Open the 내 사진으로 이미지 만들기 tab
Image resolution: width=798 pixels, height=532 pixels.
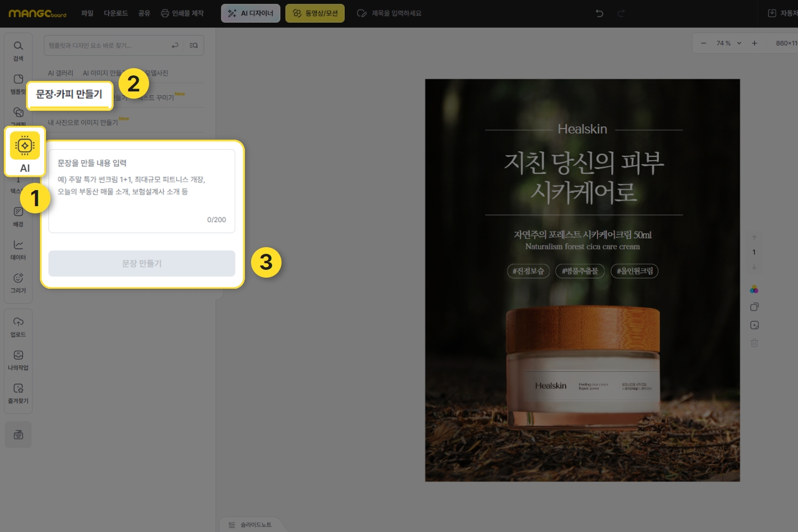coord(83,122)
